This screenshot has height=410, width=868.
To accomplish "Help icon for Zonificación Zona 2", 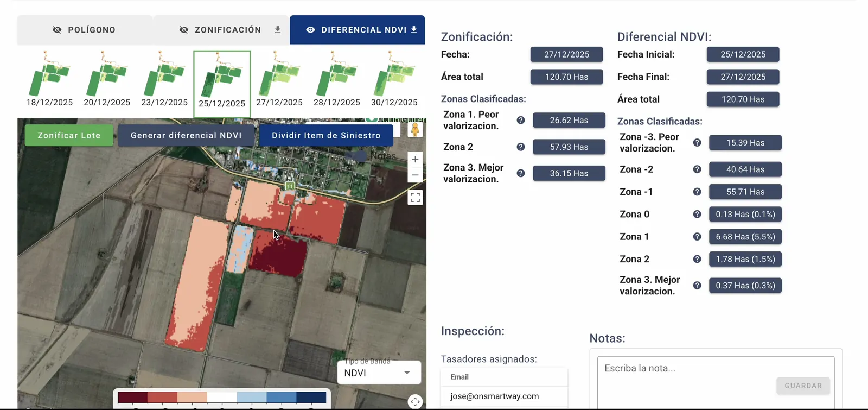I will coord(521,147).
